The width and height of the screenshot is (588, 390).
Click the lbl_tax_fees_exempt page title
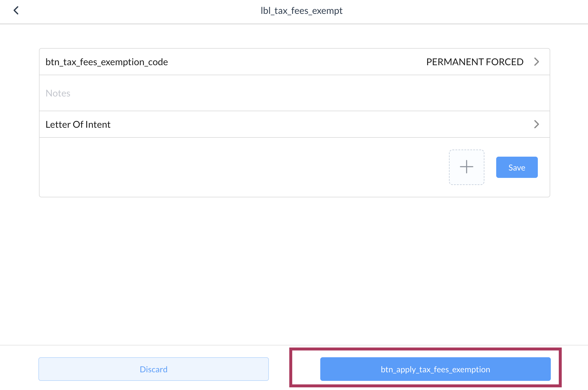click(301, 11)
